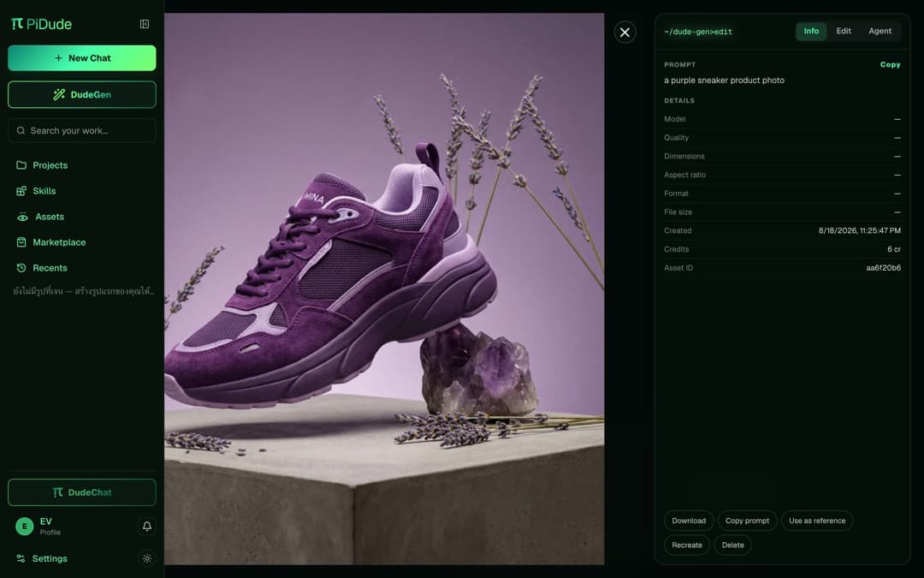Copy the prompt via Copy link
Viewport: 924px width, 578px height.
click(890, 65)
